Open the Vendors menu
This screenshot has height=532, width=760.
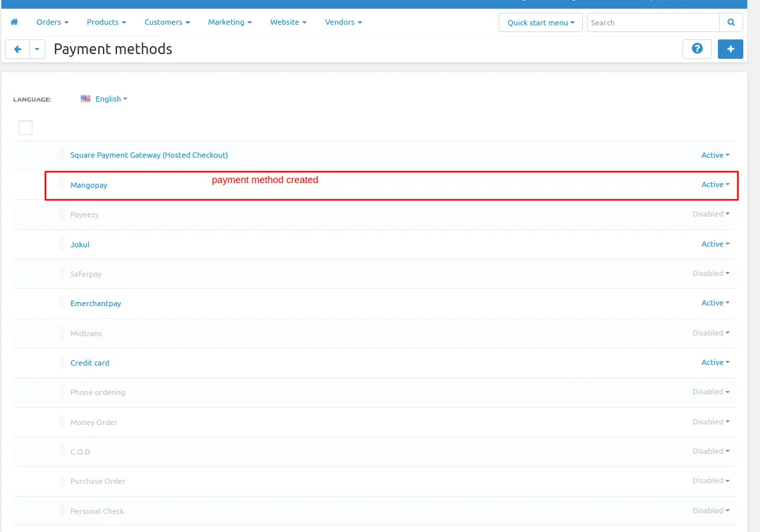point(343,22)
